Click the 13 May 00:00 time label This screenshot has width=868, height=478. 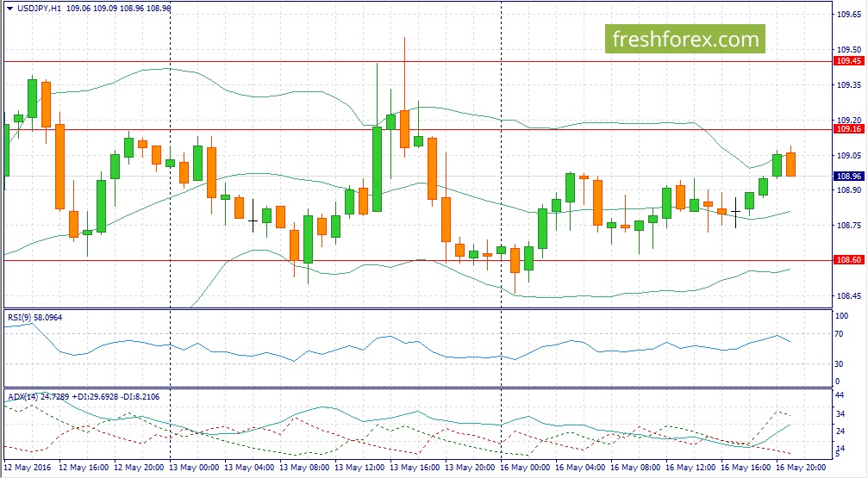pos(193,469)
